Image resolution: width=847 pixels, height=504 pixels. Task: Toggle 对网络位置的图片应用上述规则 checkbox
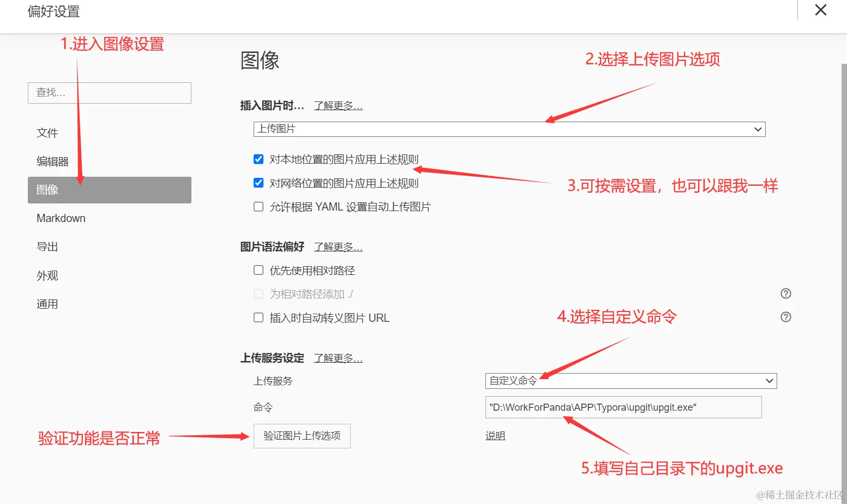(x=259, y=183)
